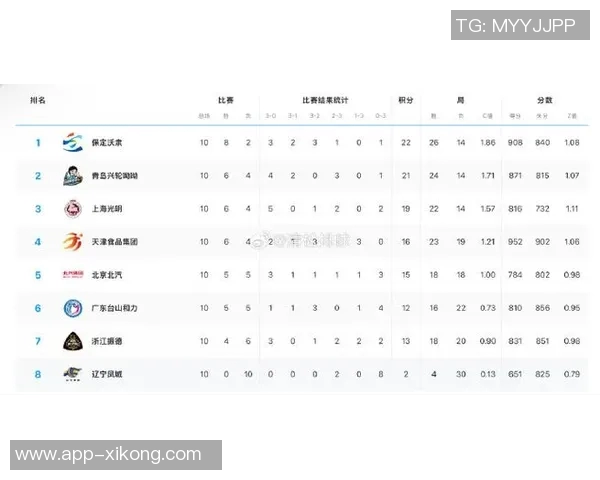600x480 pixels.
Task: Click the Liaoning team logo in row 8
Action: coord(72,373)
